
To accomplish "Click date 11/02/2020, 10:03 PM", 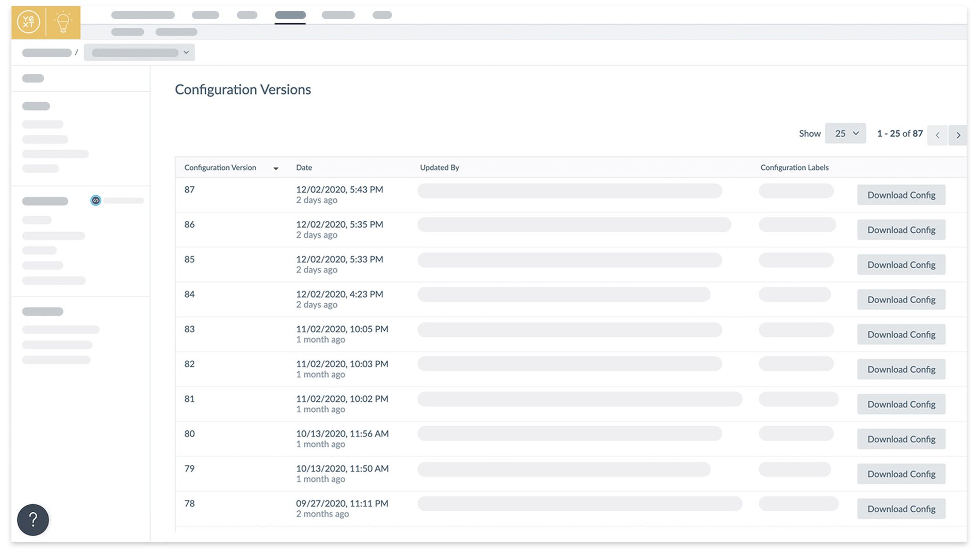I will coord(342,364).
